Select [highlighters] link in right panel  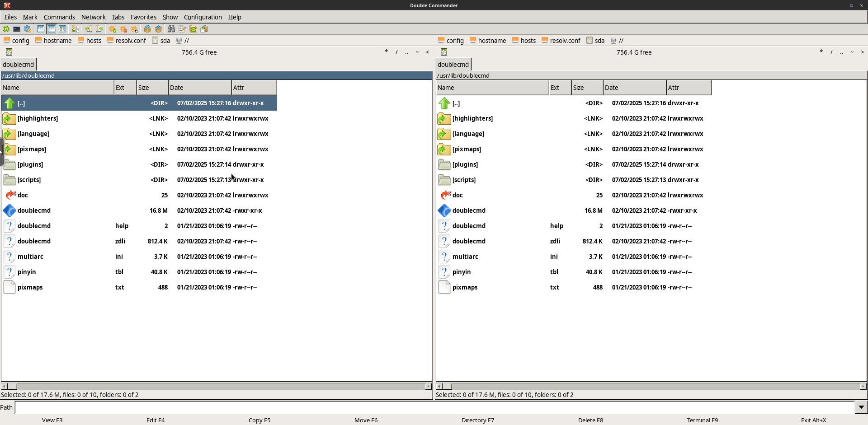pyautogui.click(x=574, y=118)
